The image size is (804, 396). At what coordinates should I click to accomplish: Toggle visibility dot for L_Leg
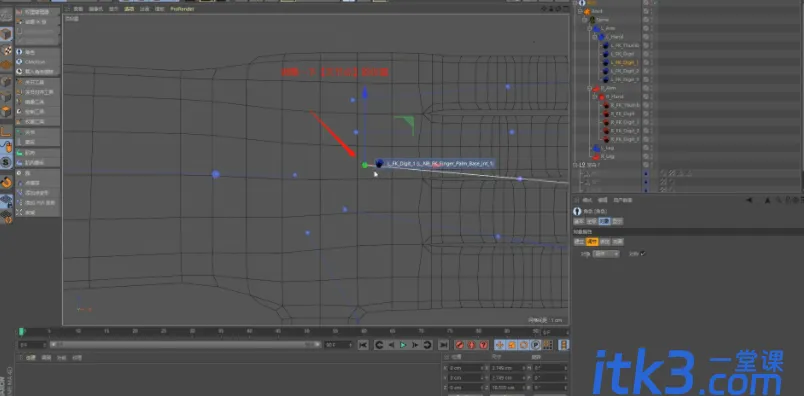point(646,148)
